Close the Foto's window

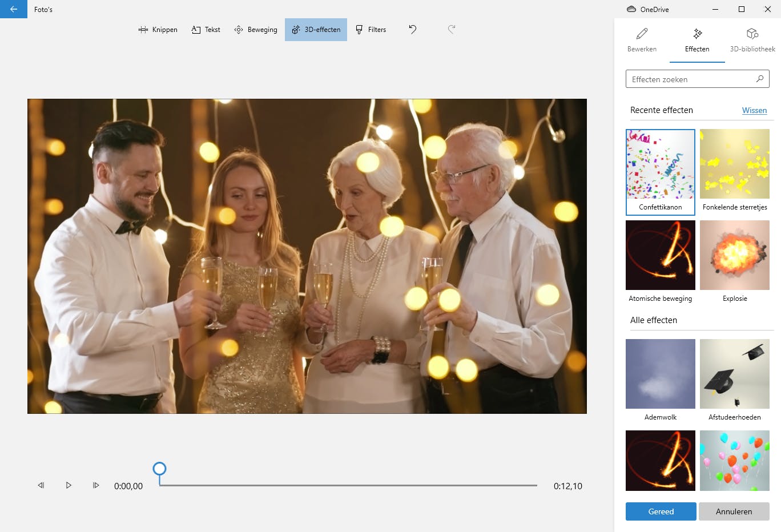pos(768,9)
